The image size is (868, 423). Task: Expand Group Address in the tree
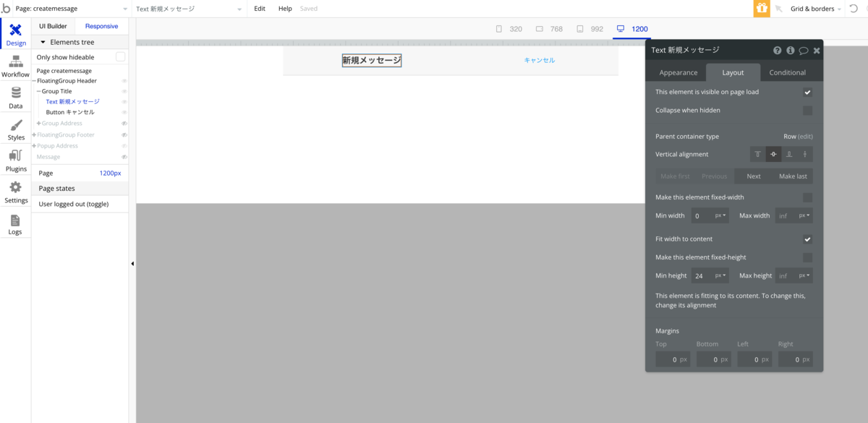coord(39,124)
